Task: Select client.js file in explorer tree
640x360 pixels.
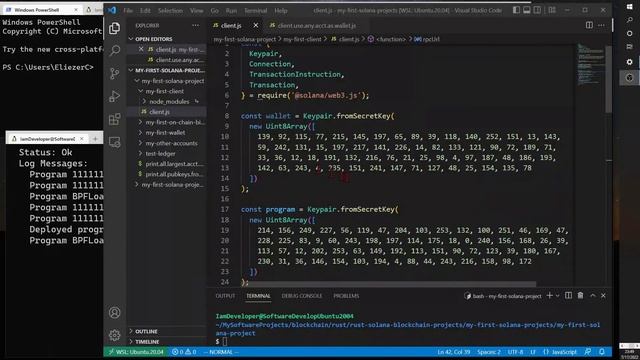Action: [167, 112]
